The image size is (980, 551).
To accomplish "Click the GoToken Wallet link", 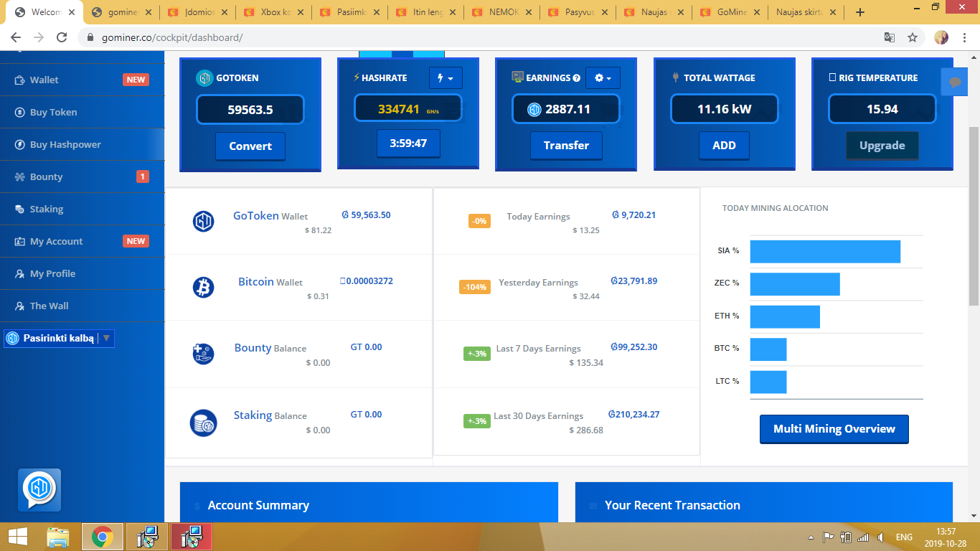I will (270, 215).
